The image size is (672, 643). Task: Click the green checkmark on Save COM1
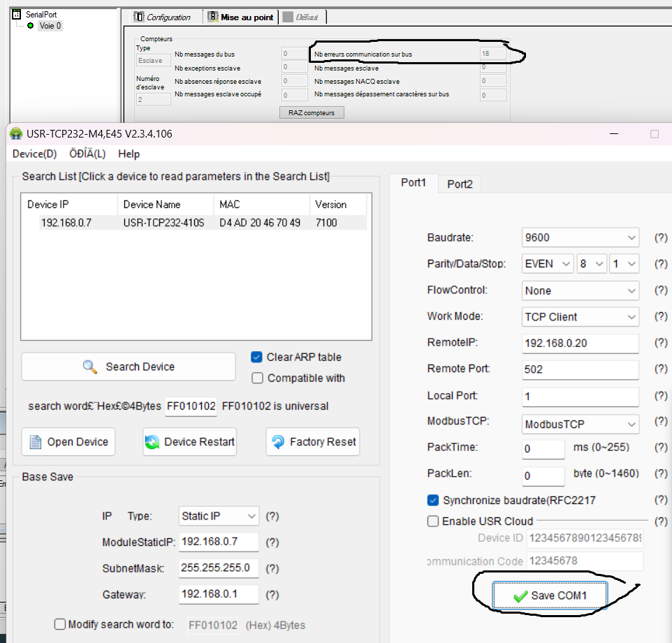pos(520,596)
